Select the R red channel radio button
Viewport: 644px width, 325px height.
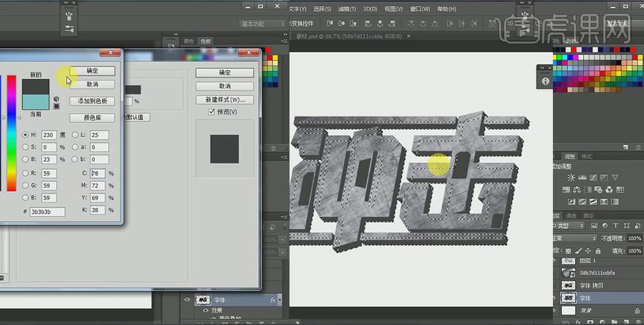(25, 174)
